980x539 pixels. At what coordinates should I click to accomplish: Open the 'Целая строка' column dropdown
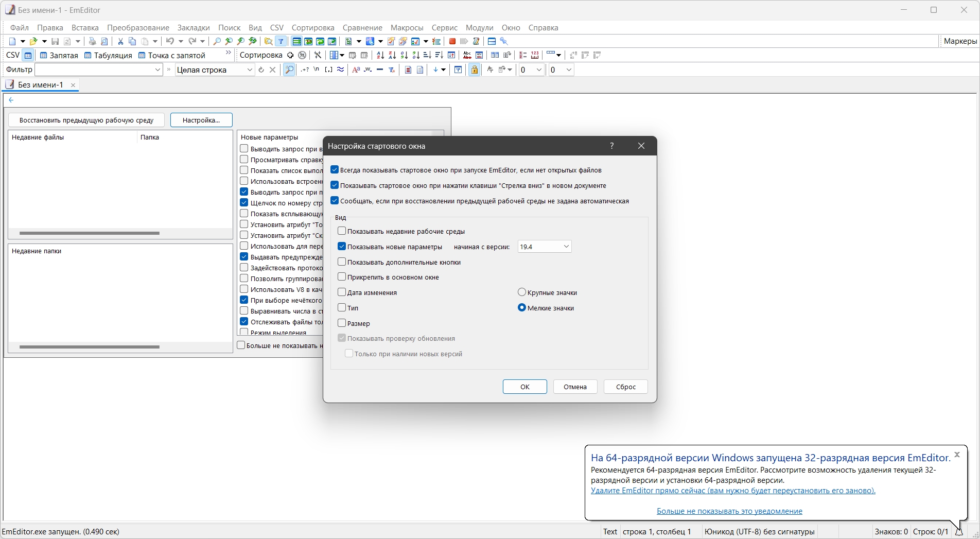(215, 69)
